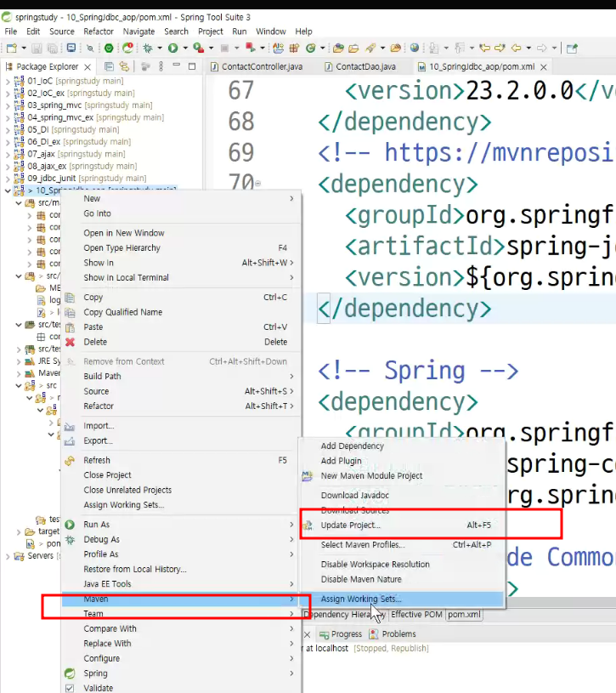This screenshot has height=693, width=616.
Task: Choose Refresh in context menu
Action: pos(181,460)
